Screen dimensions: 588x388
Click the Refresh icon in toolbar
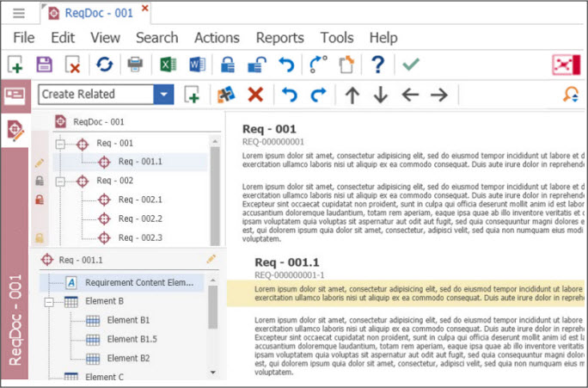click(x=104, y=65)
